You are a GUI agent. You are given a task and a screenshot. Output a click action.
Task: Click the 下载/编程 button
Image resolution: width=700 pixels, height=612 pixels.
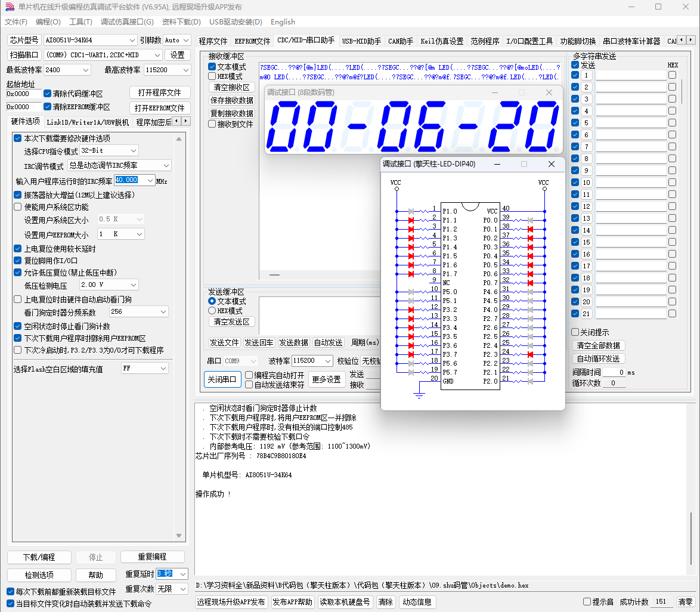[39, 557]
